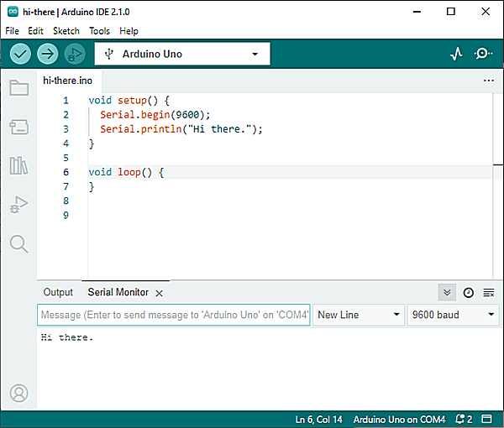
Task: Switch to the Output tab
Action: coord(58,292)
